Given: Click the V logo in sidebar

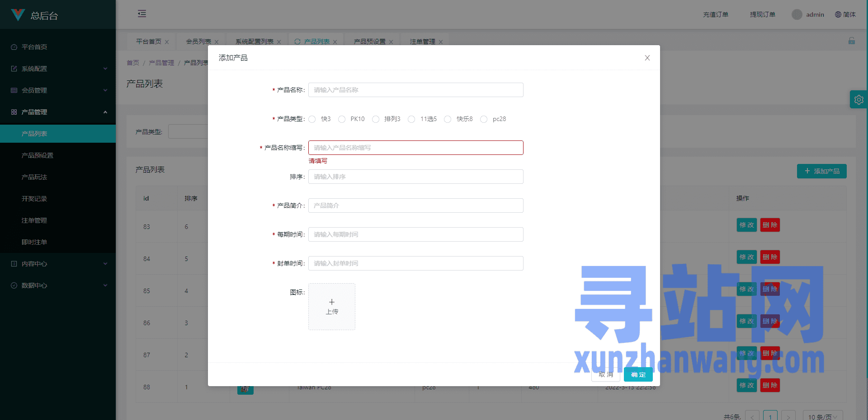Looking at the screenshot, I should pos(18,15).
